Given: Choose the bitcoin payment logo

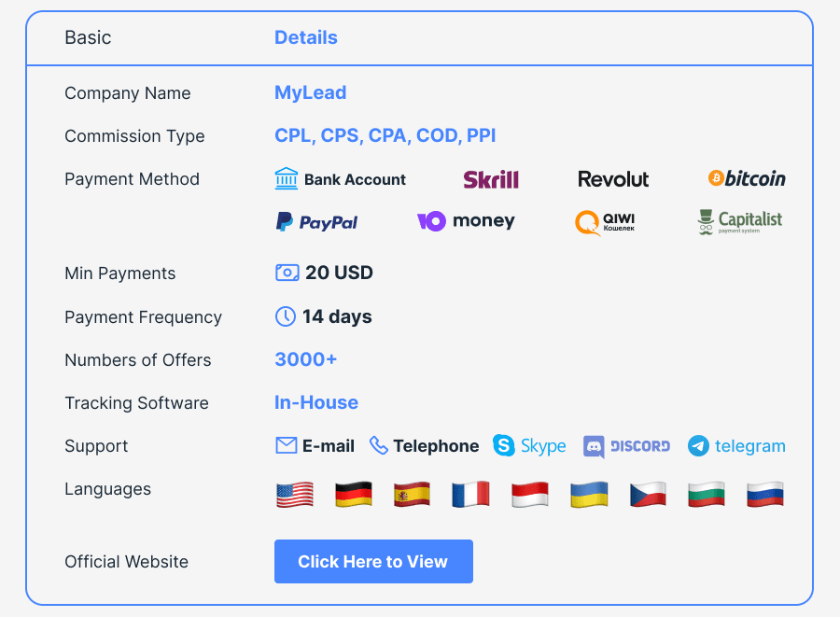Looking at the screenshot, I should pos(747,178).
